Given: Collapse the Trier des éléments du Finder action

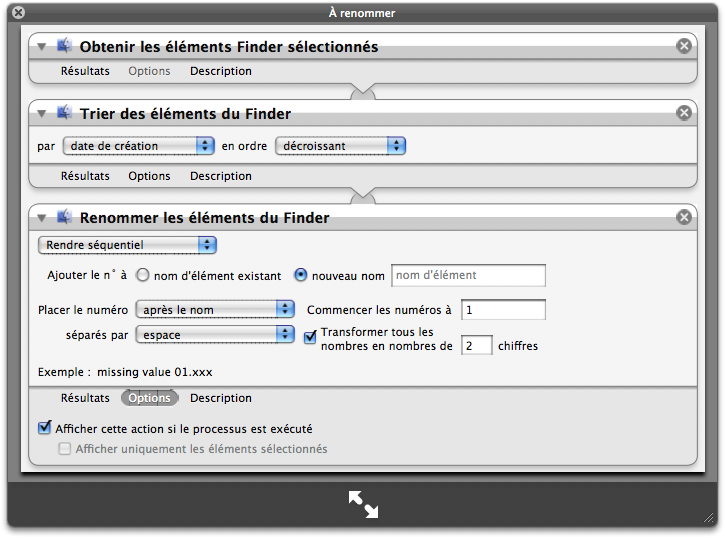Looking at the screenshot, I should tap(42, 114).
